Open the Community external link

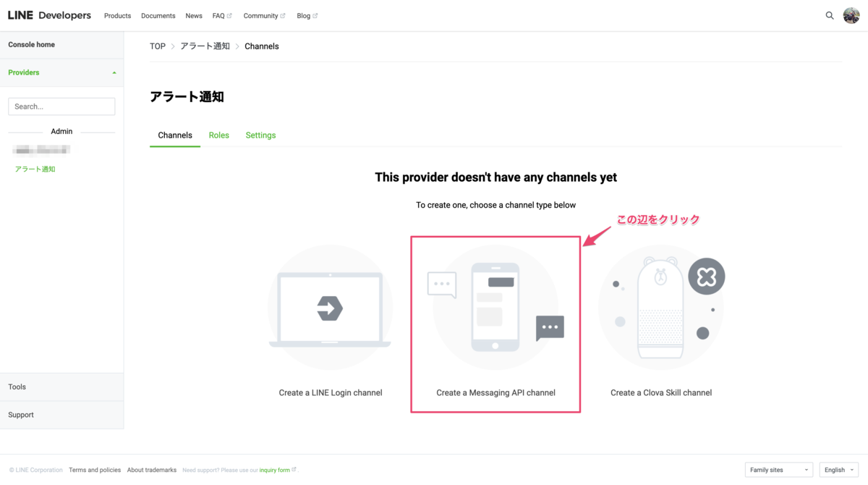point(264,16)
